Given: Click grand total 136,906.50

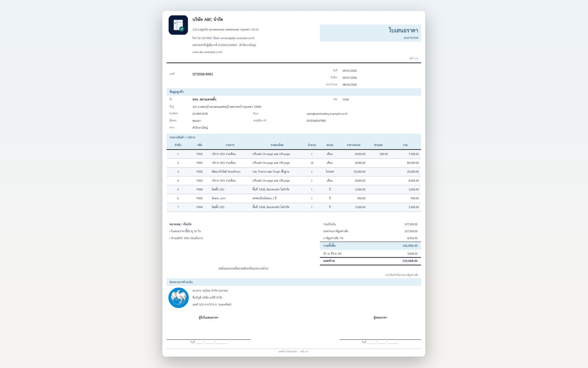Looking at the screenshot, I should 410,246.
